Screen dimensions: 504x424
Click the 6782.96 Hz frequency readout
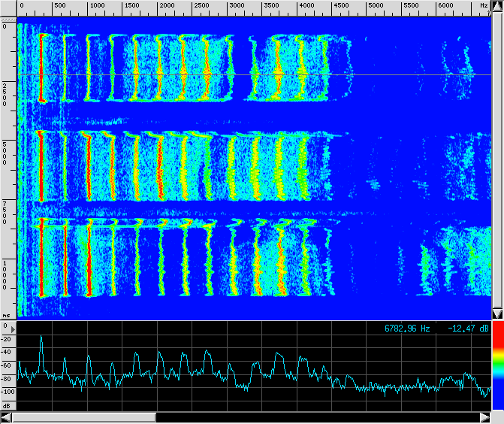(407, 329)
